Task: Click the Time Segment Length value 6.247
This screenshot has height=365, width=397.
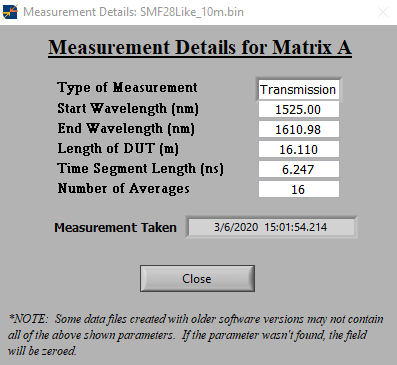Action: (299, 169)
